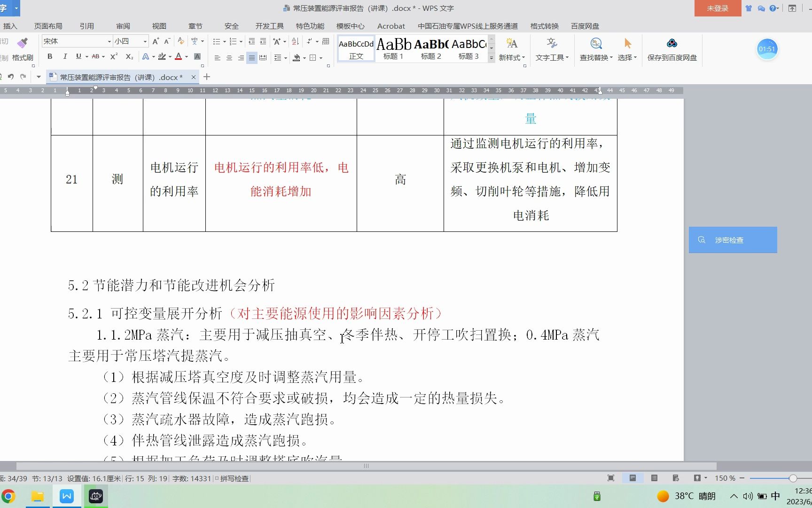Open the font name dropdown (宋体)

click(109, 41)
